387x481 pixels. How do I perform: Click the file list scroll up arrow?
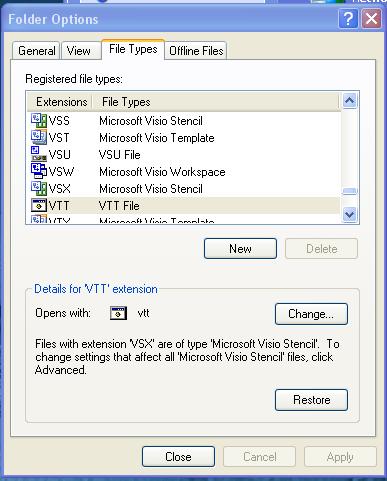tap(350, 100)
